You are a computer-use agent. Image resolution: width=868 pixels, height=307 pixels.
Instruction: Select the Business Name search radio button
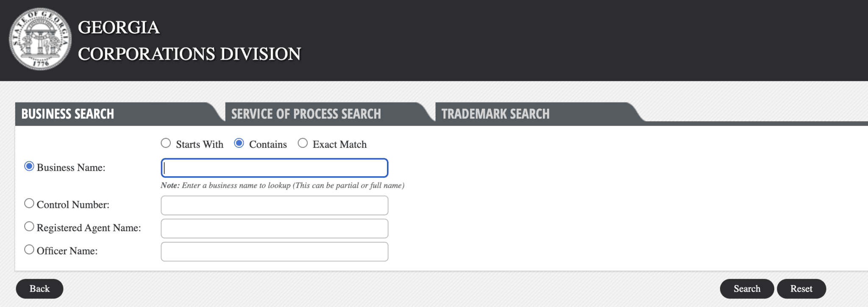pos(29,166)
